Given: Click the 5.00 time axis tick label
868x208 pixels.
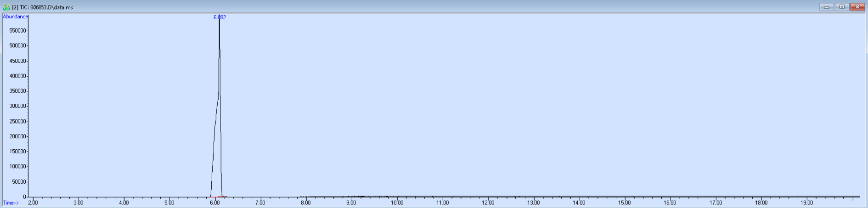Looking at the screenshot, I should pyautogui.click(x=169, y=203).
